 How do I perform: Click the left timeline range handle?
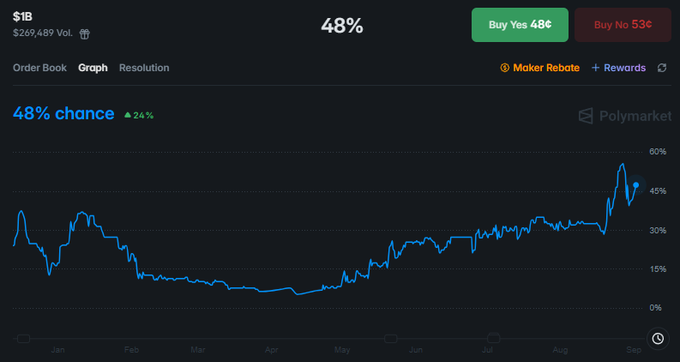point(23,338)
